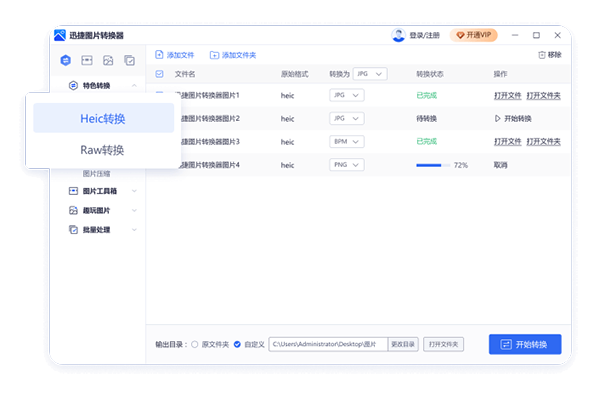This screenshot has height=399, width=600.
Task: Click the 72% progress bar of image 4
Action: point(433,165)
